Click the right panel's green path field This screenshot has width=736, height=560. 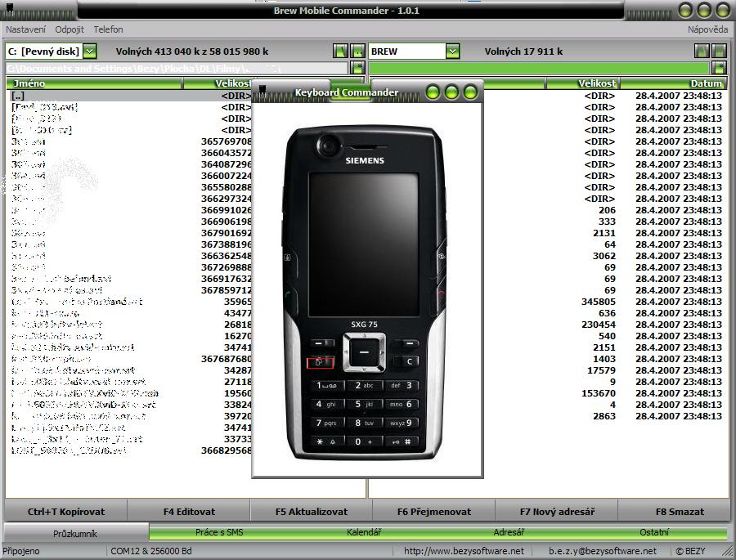click(539, 68)
